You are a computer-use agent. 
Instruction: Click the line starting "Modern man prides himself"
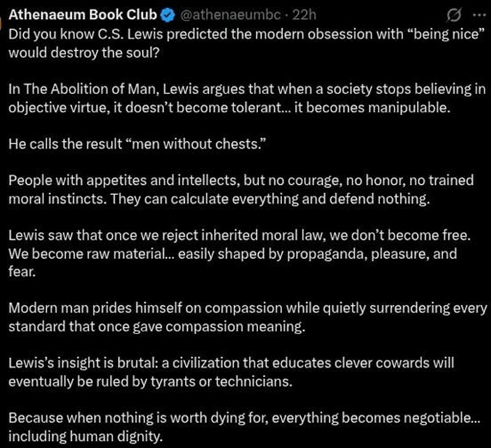pos(247,308)
